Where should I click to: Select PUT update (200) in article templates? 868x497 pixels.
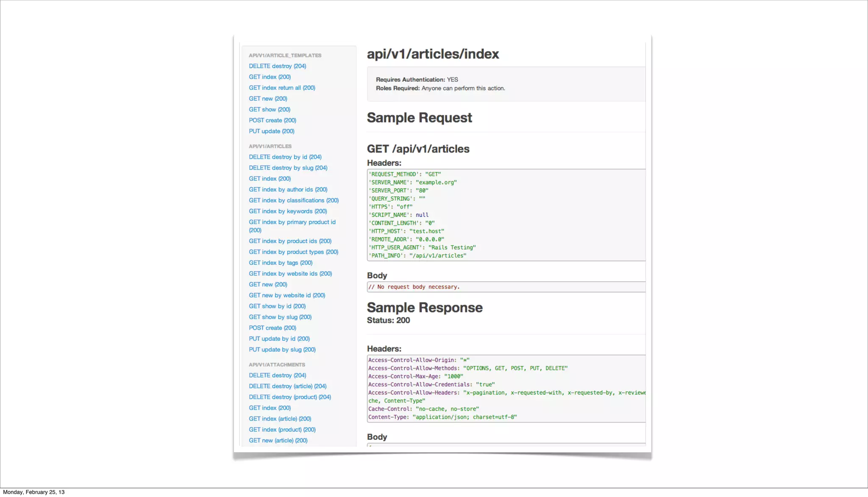(x=271, y=131)
